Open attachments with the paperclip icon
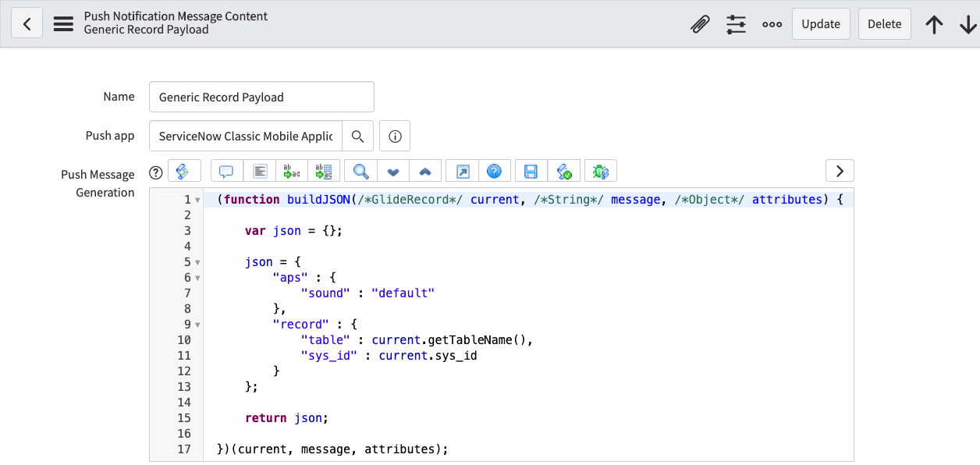This screenshot has height=465, width=980. [x=700, y=24]
